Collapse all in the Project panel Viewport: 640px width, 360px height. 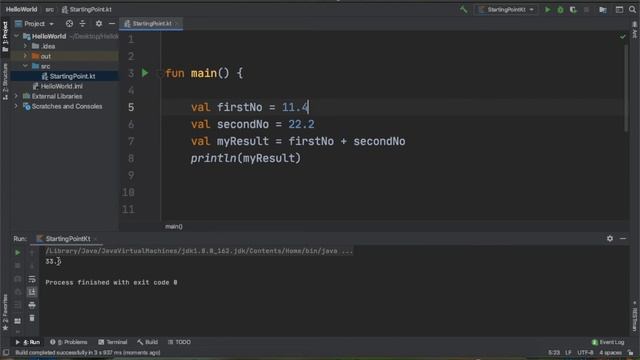82,24
